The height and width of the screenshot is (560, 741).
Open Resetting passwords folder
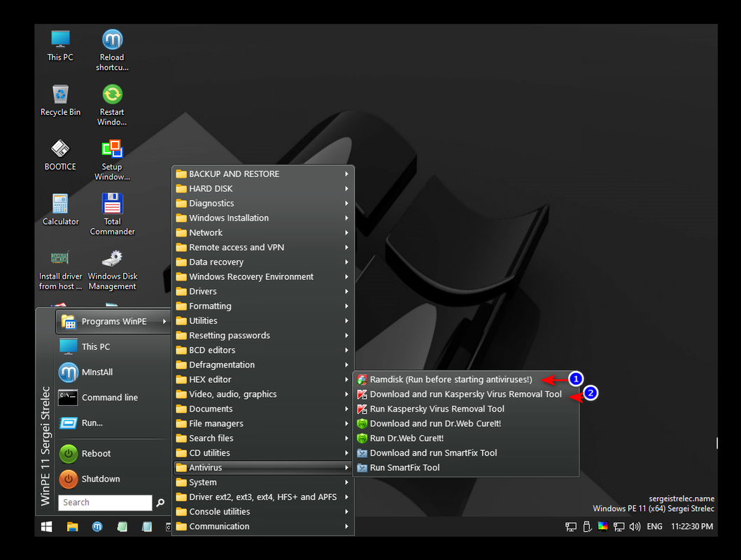pos(263,335)
